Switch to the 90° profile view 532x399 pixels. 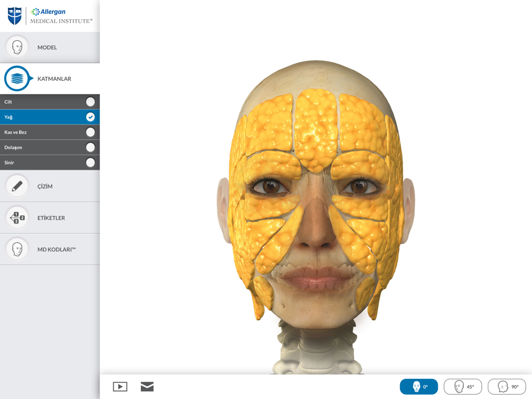coord(507,386)
